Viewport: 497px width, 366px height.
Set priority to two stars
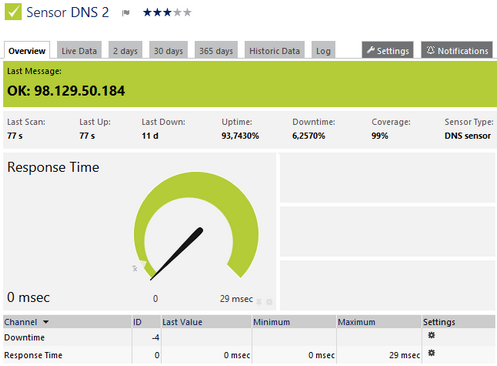[157, 13]
